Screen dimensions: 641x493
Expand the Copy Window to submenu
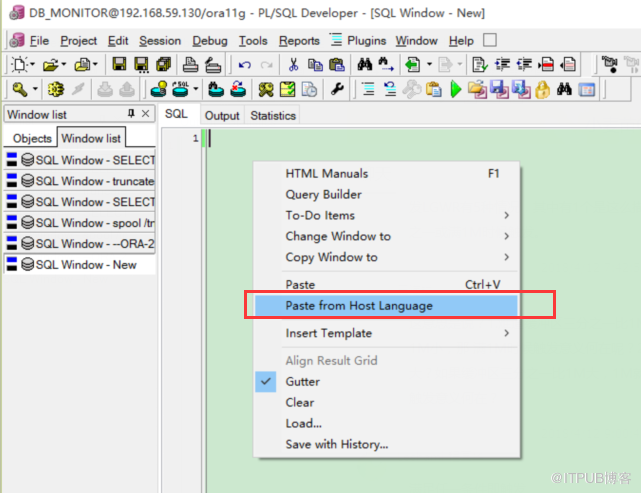click(507, 257)
